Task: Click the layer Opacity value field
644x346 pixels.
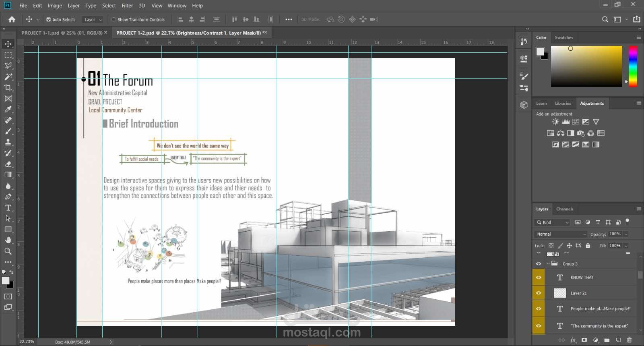Action: 615,234
